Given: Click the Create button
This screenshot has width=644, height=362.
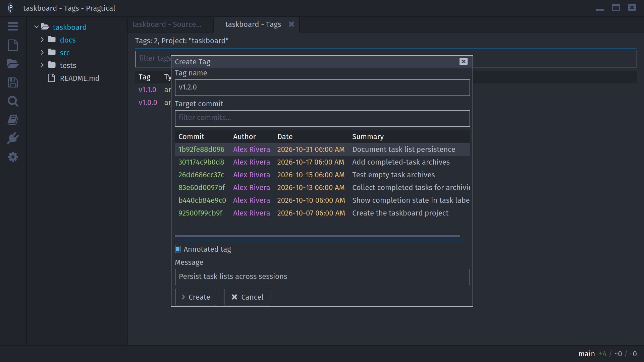Looking at the screenshot, I should tap(196, 297).
